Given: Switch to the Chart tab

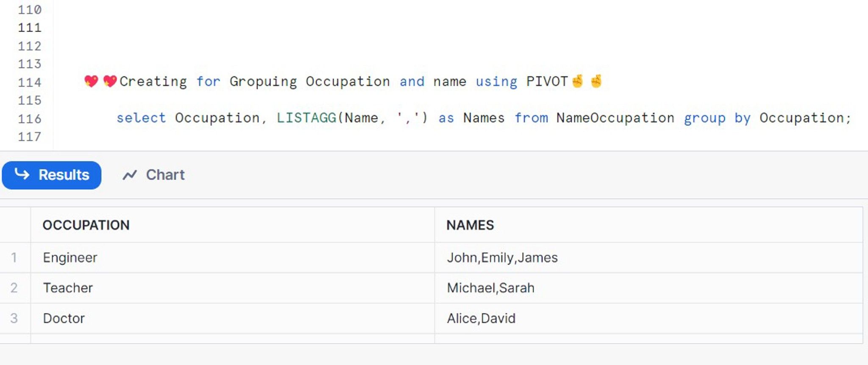Looking at the screenshot, I should [153, 175].
